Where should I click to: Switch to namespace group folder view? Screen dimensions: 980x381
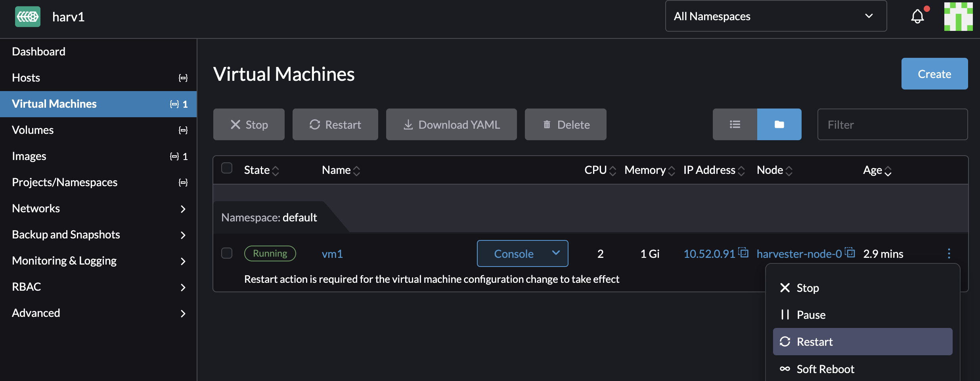click(779, 124)
